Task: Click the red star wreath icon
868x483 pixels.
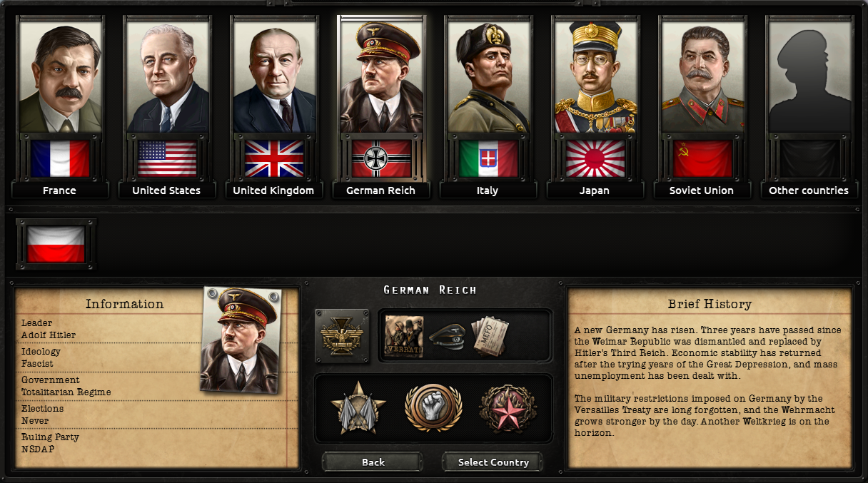Action: pyautogui.click(x=508, y=408)
